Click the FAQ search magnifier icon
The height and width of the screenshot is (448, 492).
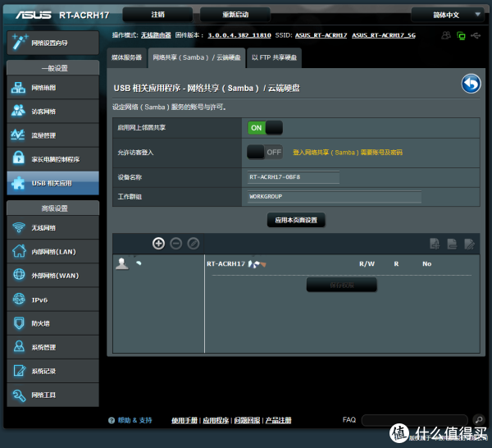pos(479,419)
